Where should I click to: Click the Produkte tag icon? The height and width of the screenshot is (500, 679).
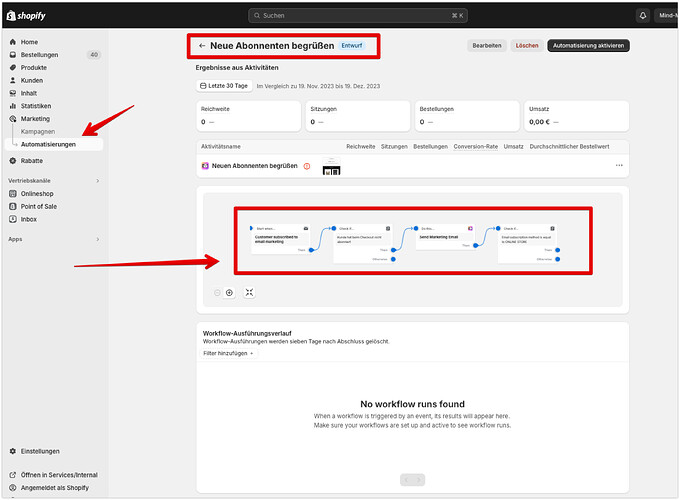pos(13,68)
